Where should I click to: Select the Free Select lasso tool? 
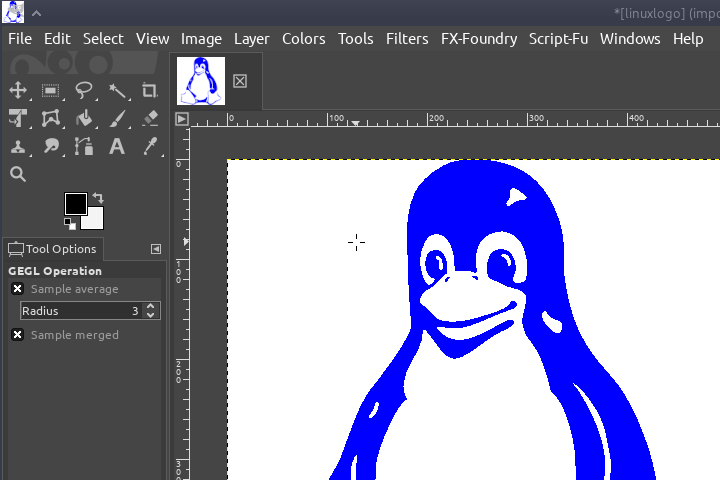[x=84, y=90]
